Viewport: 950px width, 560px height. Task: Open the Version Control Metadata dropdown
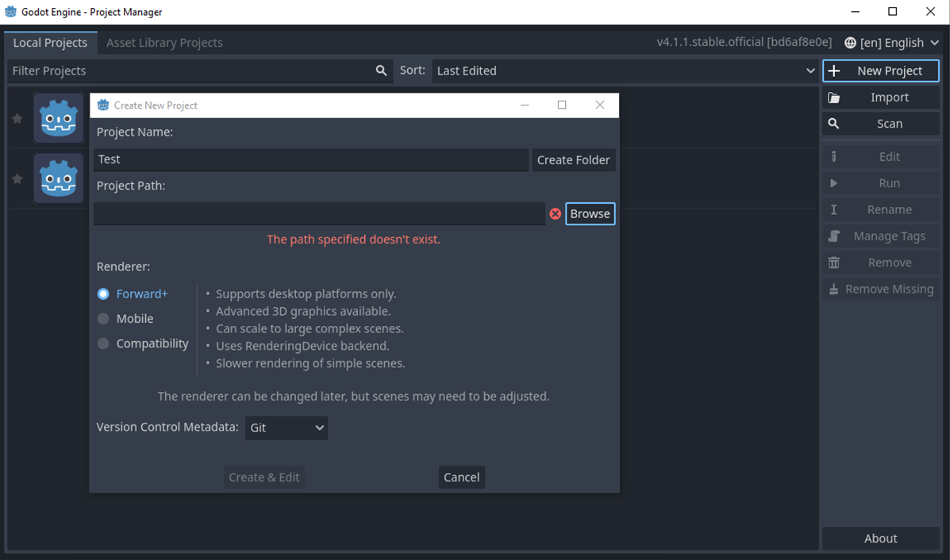tap(287, 428)
